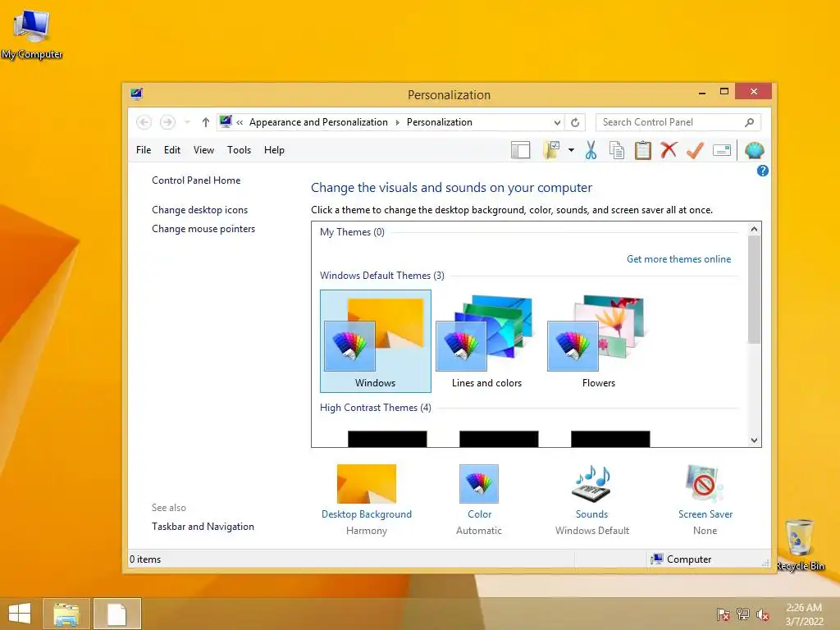Click the '<<' chevron in the address bar
This screenshot has width=840, height=630.
[240, 123]
